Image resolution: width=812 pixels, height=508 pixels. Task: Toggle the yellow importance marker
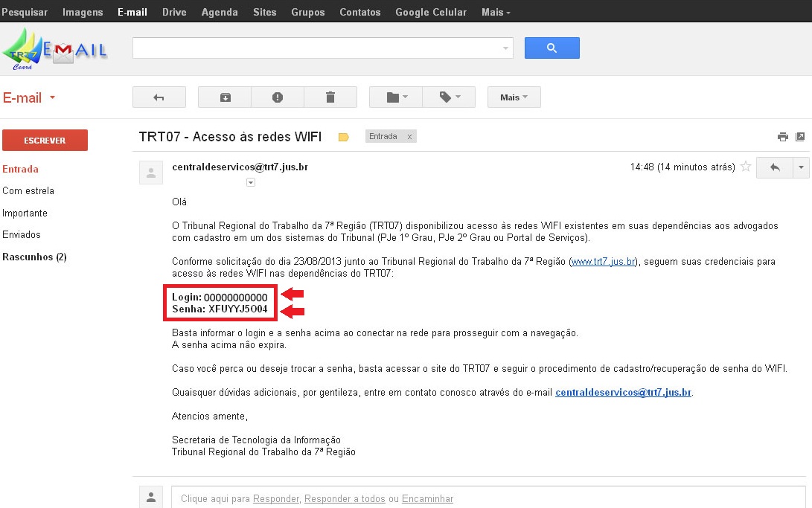(x=343, y=137)
